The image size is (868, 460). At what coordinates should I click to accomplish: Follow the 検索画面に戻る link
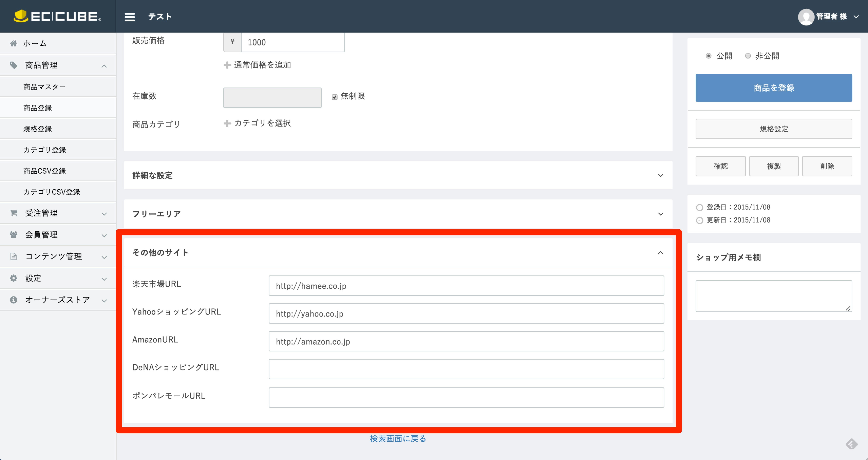[x=398, y=439]
